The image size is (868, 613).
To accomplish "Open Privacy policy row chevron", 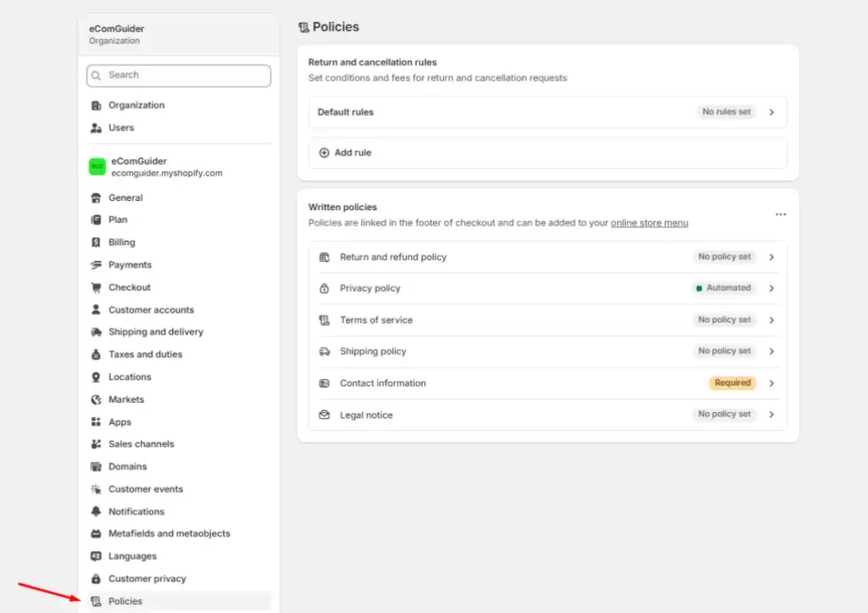I will (x=771, y=288).
